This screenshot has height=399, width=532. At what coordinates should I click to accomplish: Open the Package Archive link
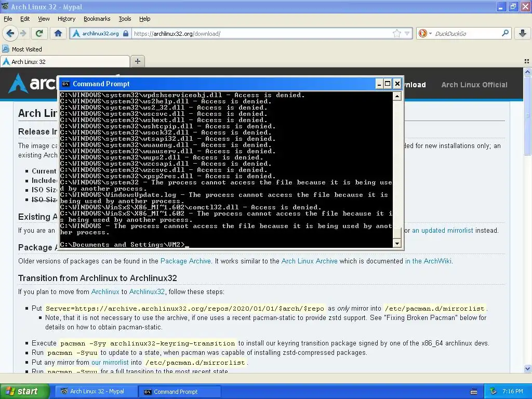point(185,261)
